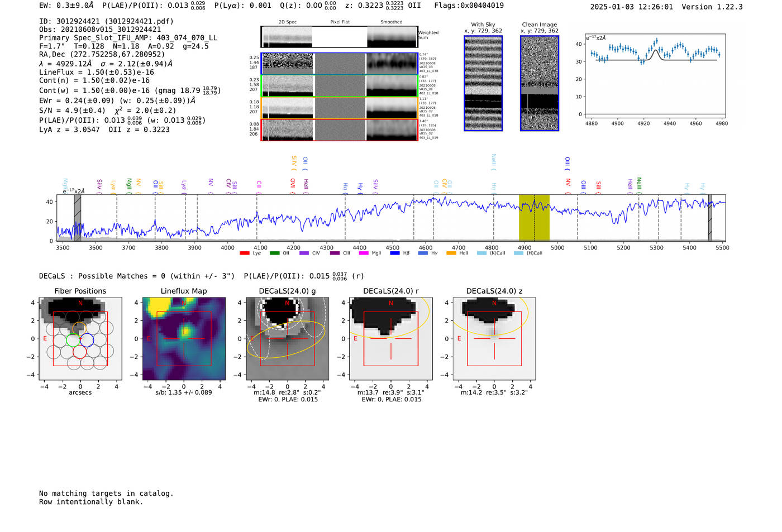Viewport: 782px width, 532px height.
Task: Click the s/b: 1.35 +/- 0.089 caption
Action: click(x=184, y=392)
